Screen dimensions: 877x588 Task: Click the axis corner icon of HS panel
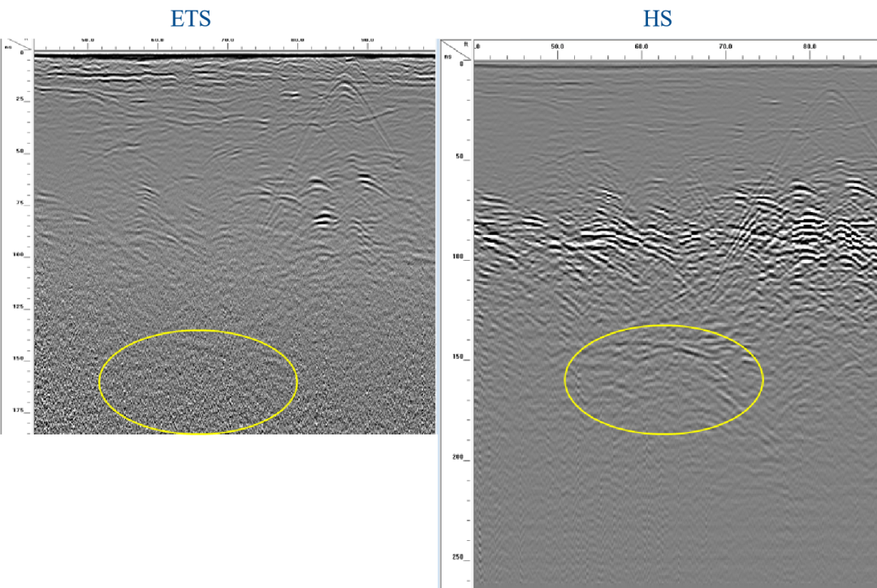coord(456,50)
